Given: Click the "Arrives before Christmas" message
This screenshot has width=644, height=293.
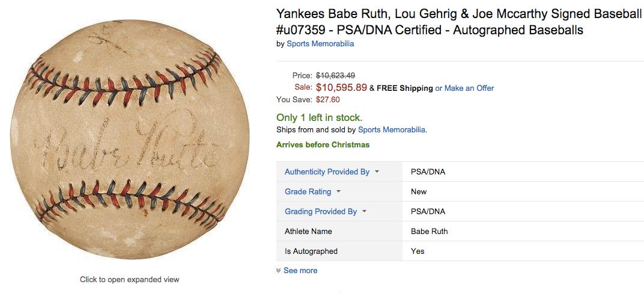Looking at the screenshot, I should click(323, 144).
